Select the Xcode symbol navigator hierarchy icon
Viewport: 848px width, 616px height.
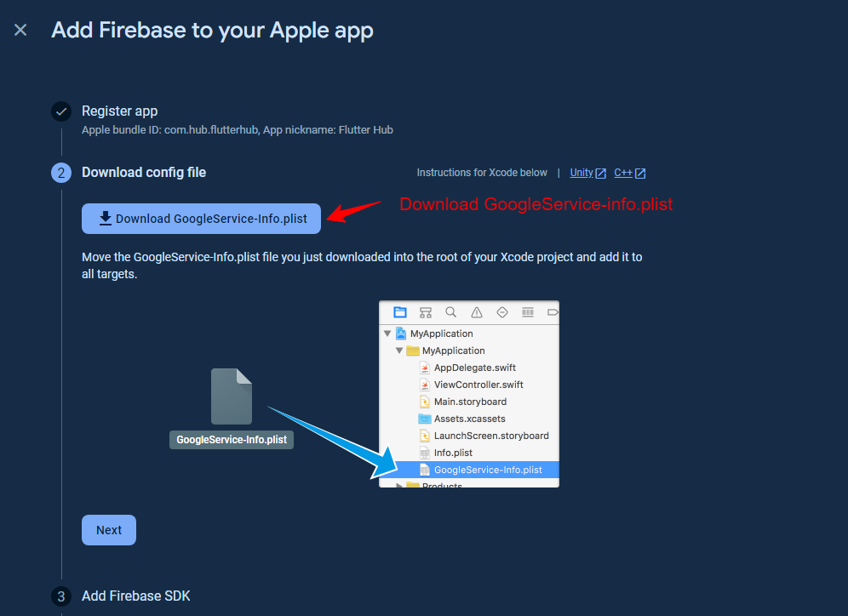pyautogui.click(x=426, y=312)
